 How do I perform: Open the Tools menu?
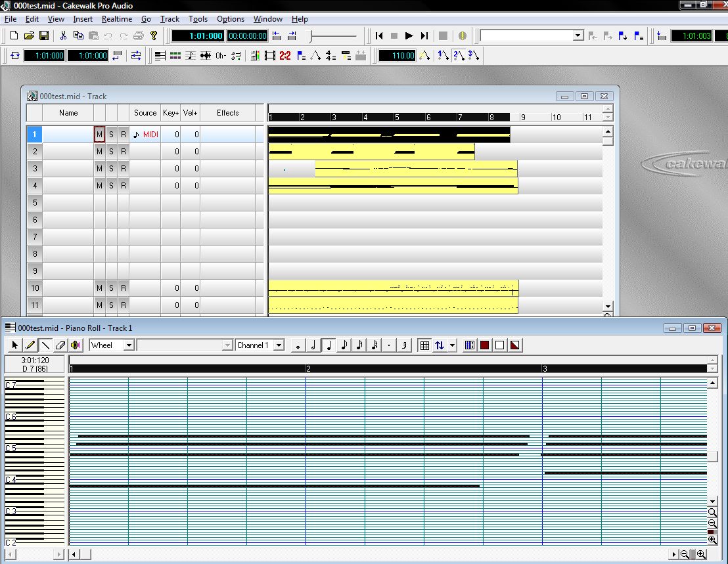pos(198,19)
